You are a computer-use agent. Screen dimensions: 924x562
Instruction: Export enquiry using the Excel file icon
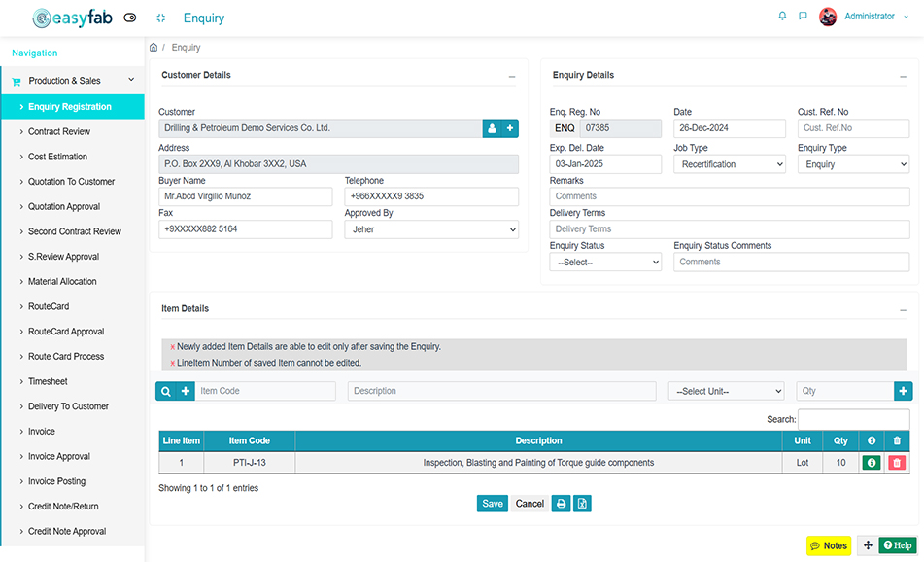(582, 504)
